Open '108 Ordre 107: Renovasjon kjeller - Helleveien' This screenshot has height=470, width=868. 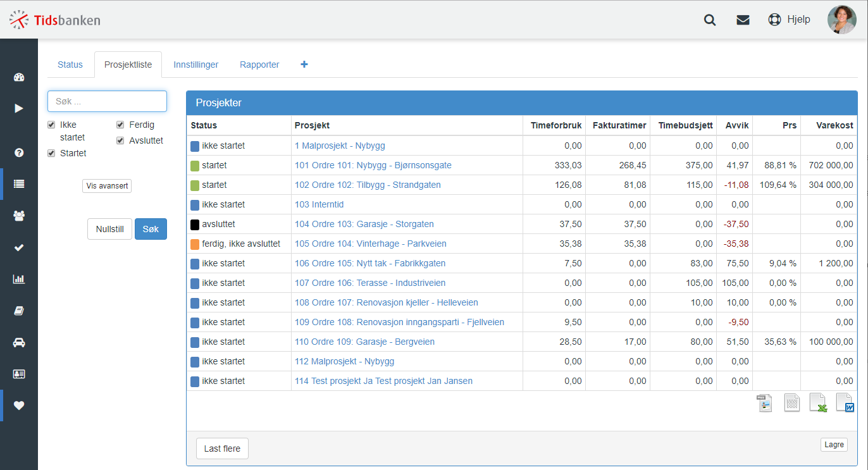click(387, 302)
